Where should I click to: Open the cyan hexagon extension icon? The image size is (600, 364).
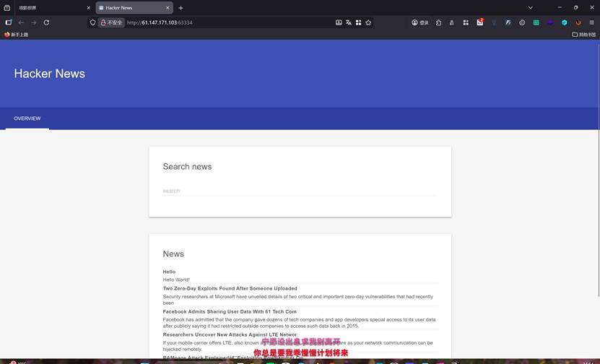click(565, 22)
